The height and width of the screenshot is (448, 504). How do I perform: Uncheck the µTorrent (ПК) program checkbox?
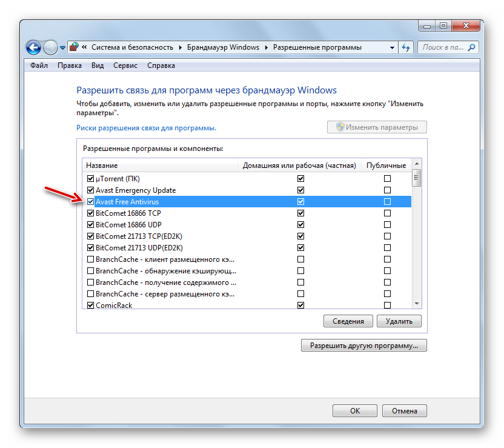91,179
